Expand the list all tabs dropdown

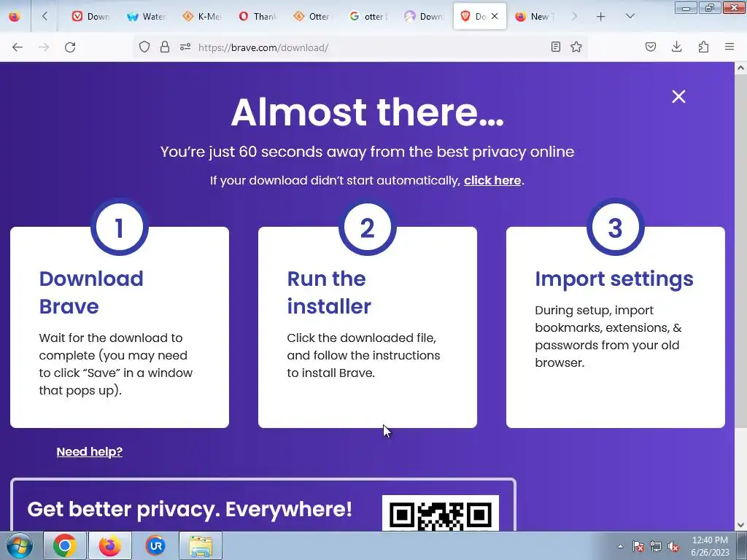click(x=630, y=16)
